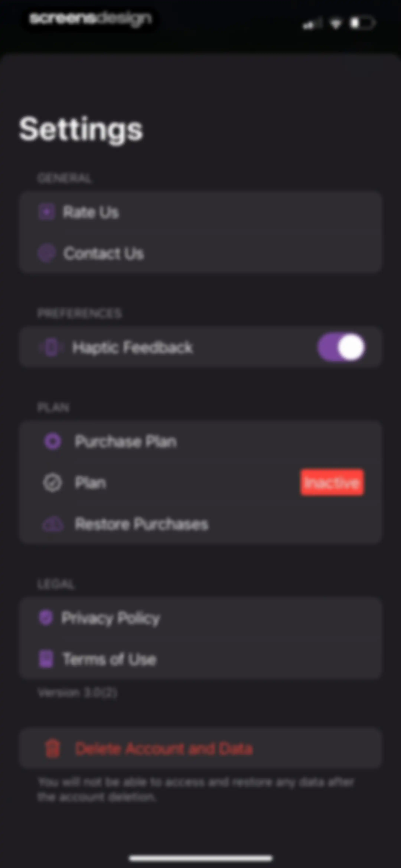Tap the document icon beside Terms of Use

46,659
